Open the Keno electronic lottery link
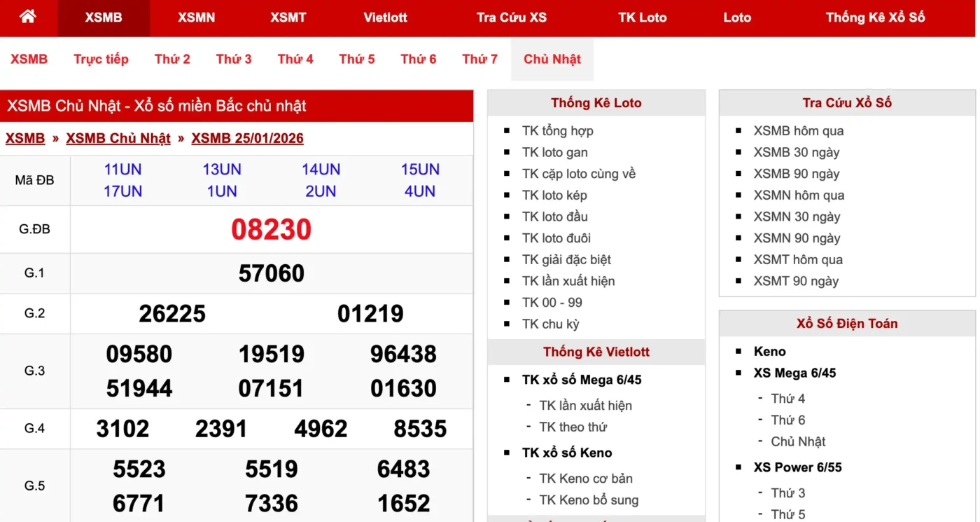This screenshot has width=980, height=522. [x=769, y=352]
